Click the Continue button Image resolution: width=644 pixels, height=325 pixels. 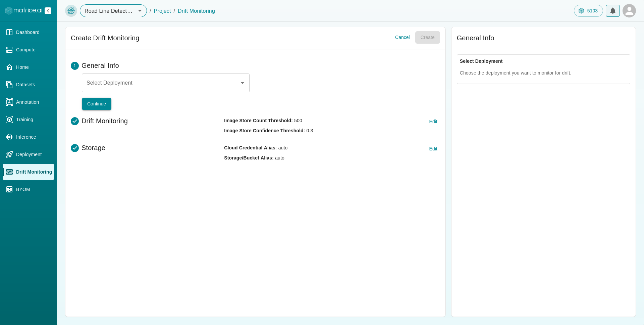(97, 104)
